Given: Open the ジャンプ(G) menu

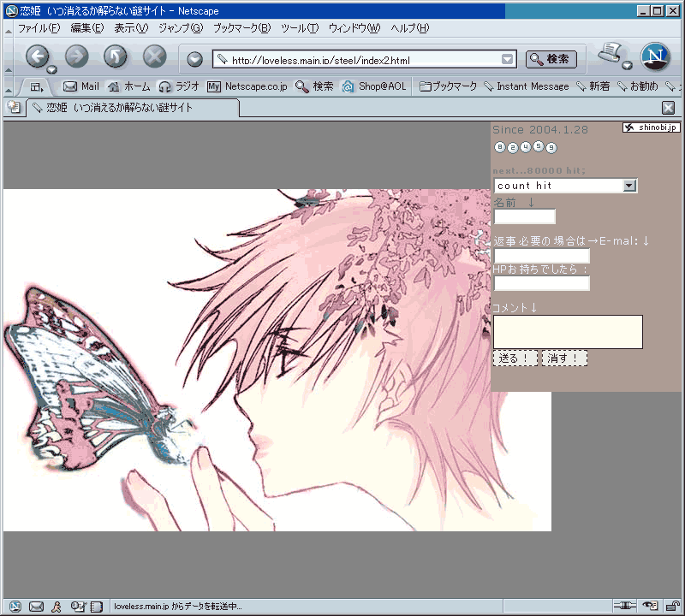Looking at the screenshot, I should coord(181,28).
